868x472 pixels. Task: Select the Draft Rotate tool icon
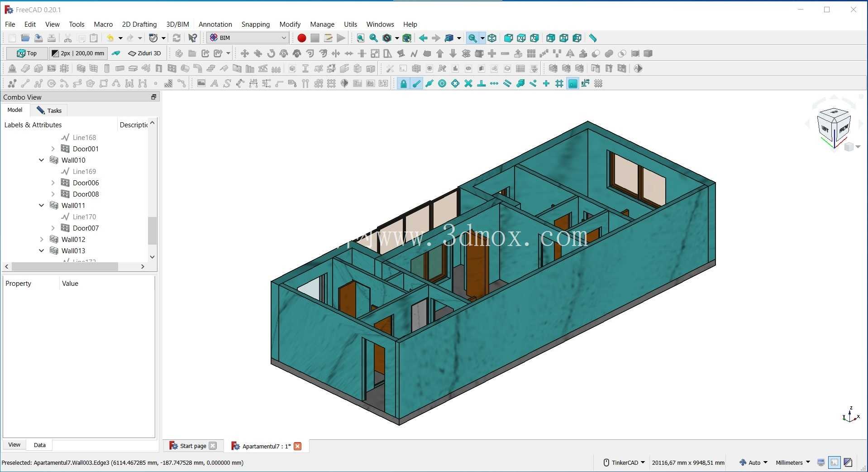click(x=271, y=53)
